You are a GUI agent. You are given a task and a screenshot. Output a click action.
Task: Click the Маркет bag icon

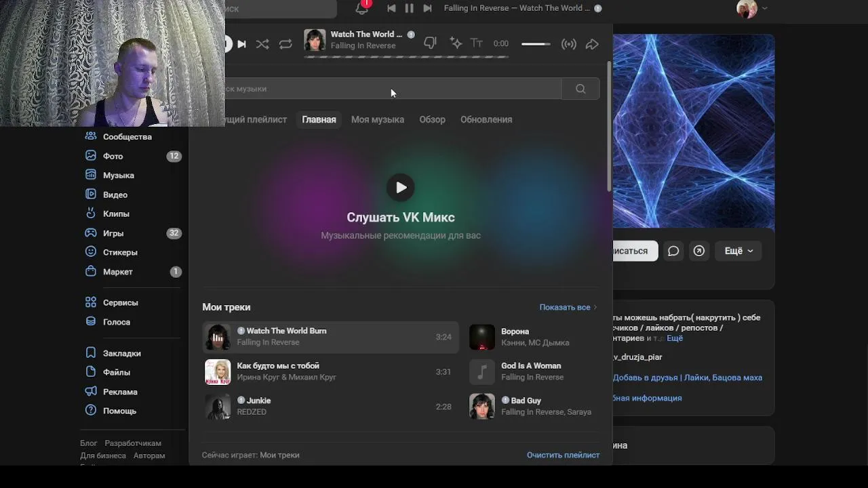(91, 271)
